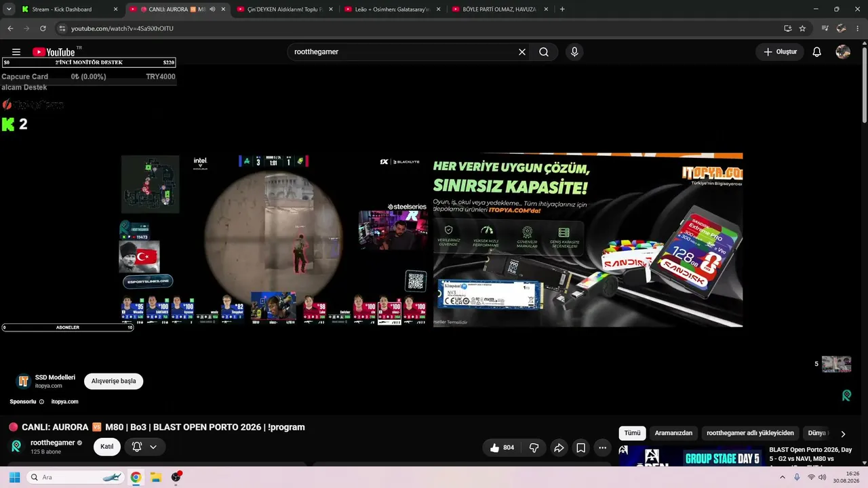
Task: Open the YouTube guide hamburger menu
Action: [16, 52]
